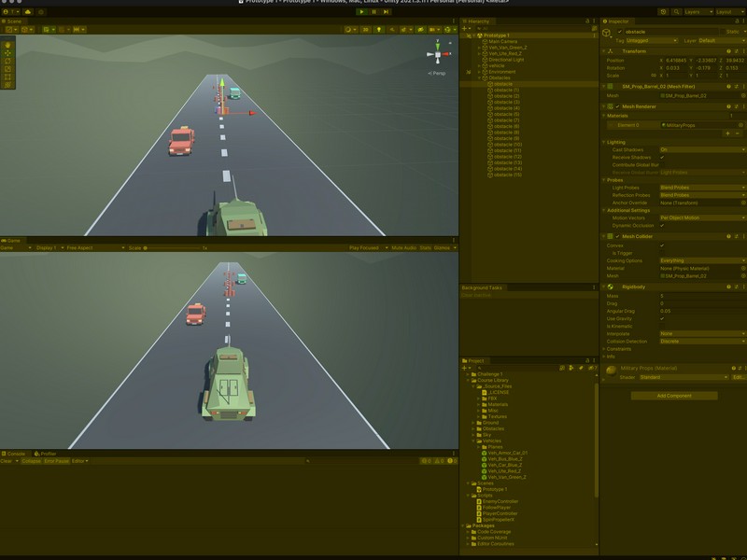Click the Hierarchy plus create button
The width and height of the screenshot is (747, 560).
tap(466, 29)
